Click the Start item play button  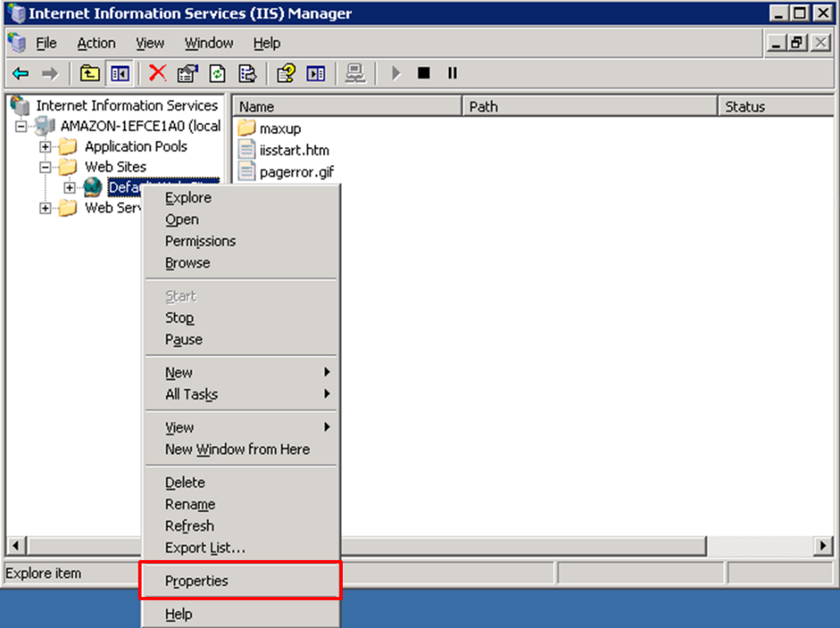396,73
